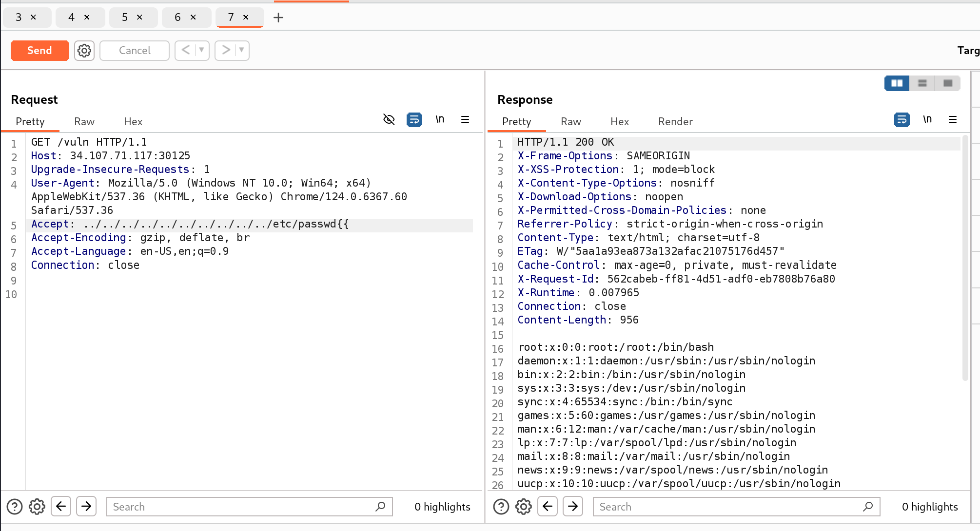Select side-by-side layout view icon
The width and height of the screenshot is (980, 531).
[897, 83]
